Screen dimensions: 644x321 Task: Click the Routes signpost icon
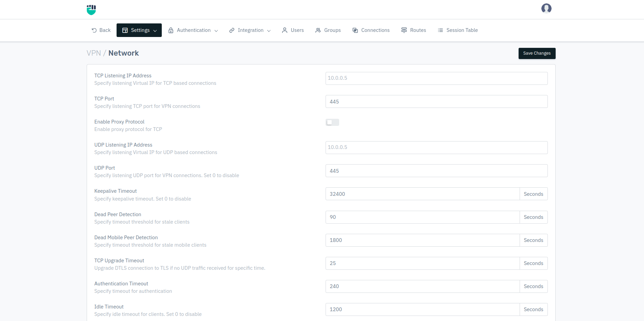pos(404,30)
